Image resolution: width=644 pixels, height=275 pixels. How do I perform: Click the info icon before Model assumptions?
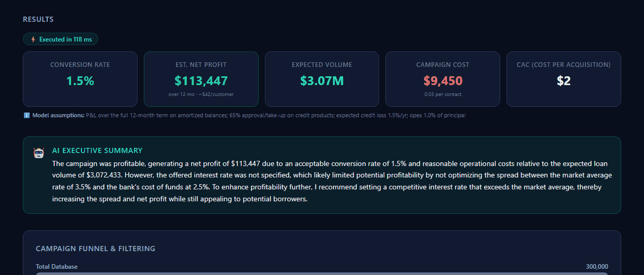(x=27, y=116)
